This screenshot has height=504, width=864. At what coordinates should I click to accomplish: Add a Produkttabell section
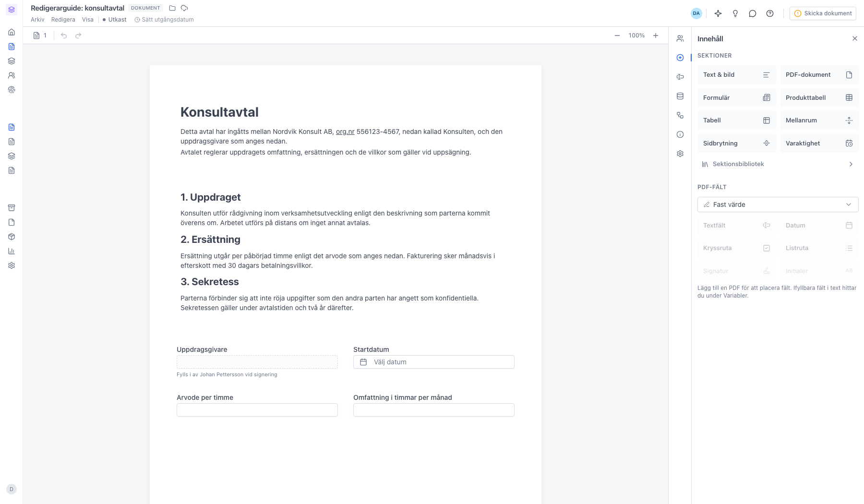click(819, 98)
